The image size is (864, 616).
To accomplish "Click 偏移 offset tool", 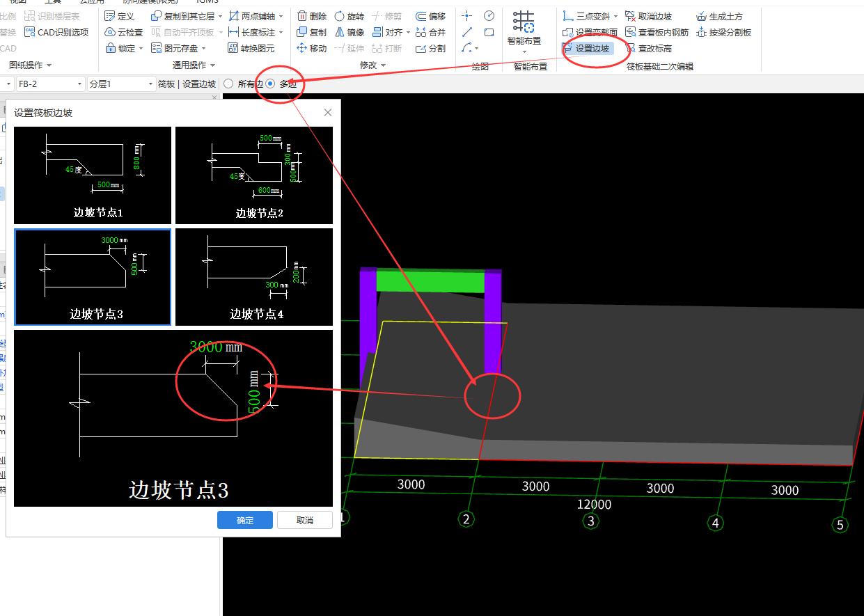I will pos(430,16).
